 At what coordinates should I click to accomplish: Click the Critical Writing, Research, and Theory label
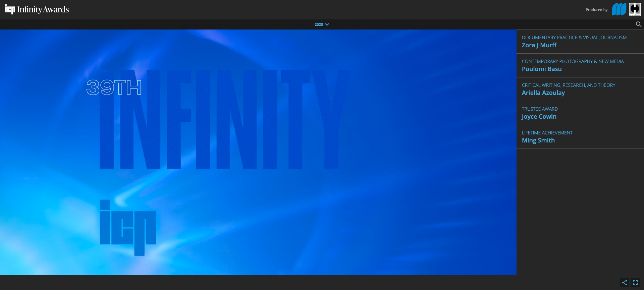(569, 85)
